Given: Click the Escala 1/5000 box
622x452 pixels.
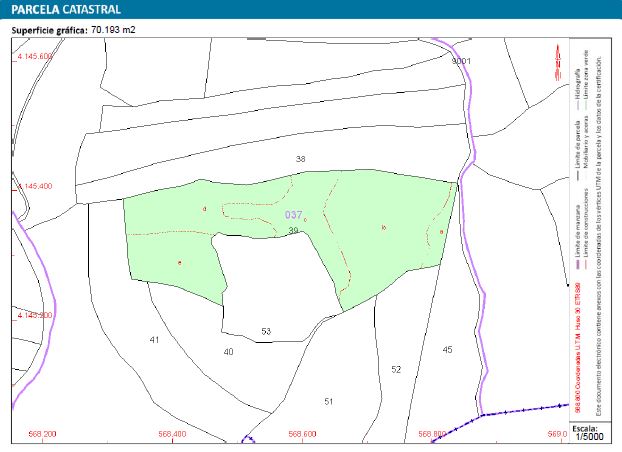Looking at the screenshot, I should click(x=589, y=433).
